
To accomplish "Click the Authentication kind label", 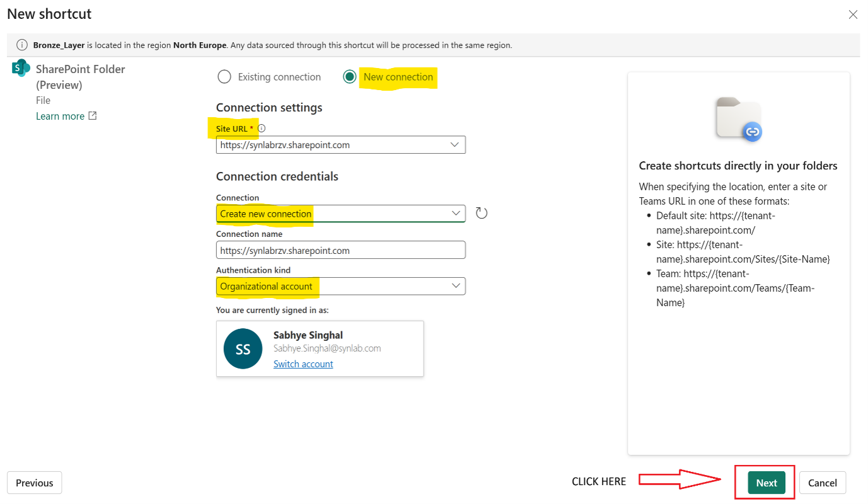I will pos(253,270).
